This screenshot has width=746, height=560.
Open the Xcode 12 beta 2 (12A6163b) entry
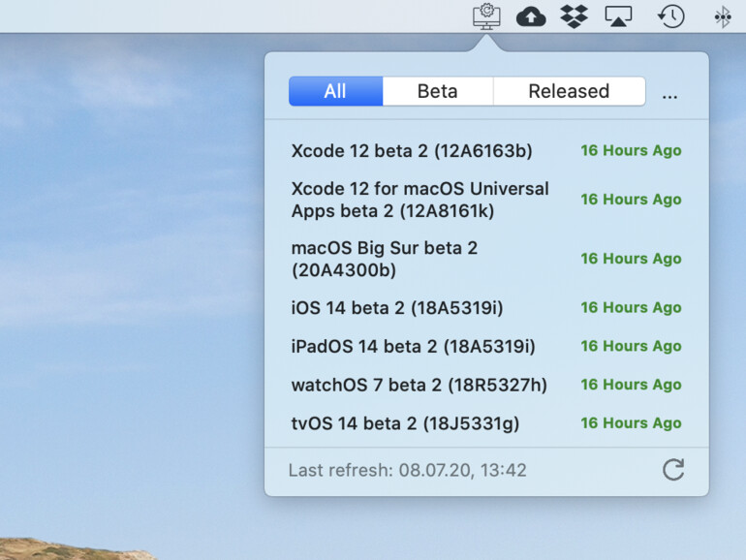(x=412, y=151)
